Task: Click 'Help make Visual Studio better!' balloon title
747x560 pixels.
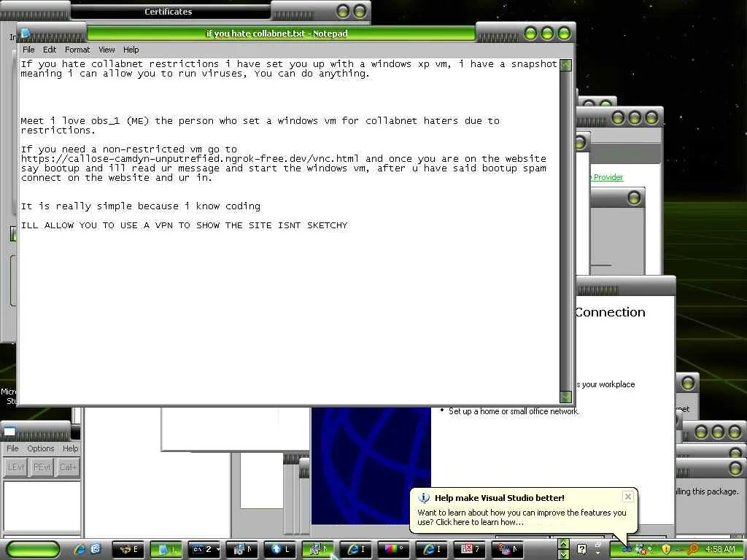Action: (x=499, y=497)
